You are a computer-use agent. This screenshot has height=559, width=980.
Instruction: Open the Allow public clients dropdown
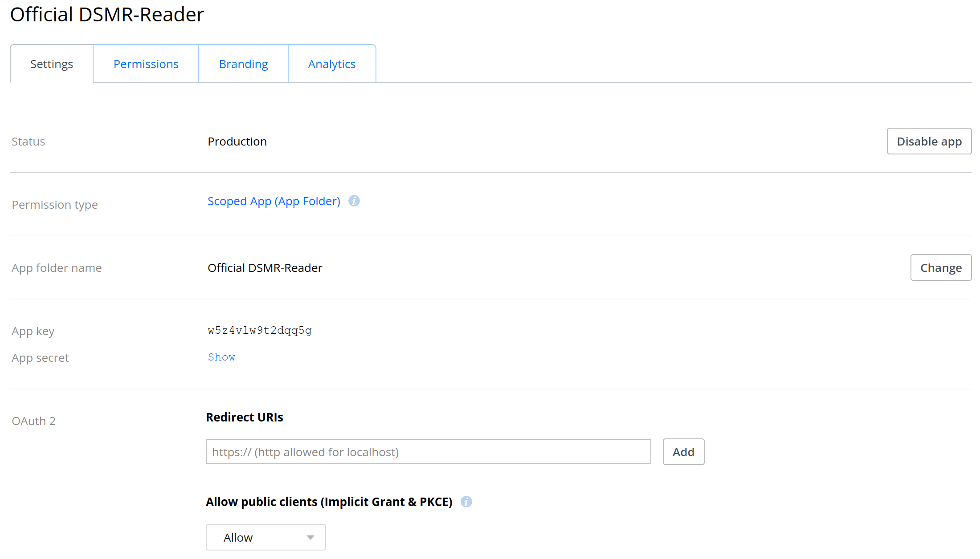(265, 537)
